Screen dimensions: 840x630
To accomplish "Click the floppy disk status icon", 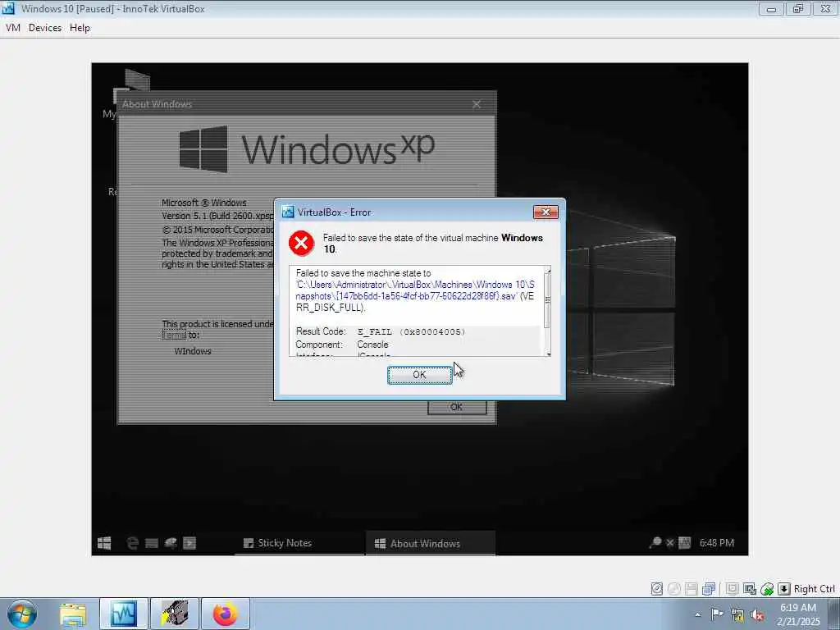I will coord(691,589).
